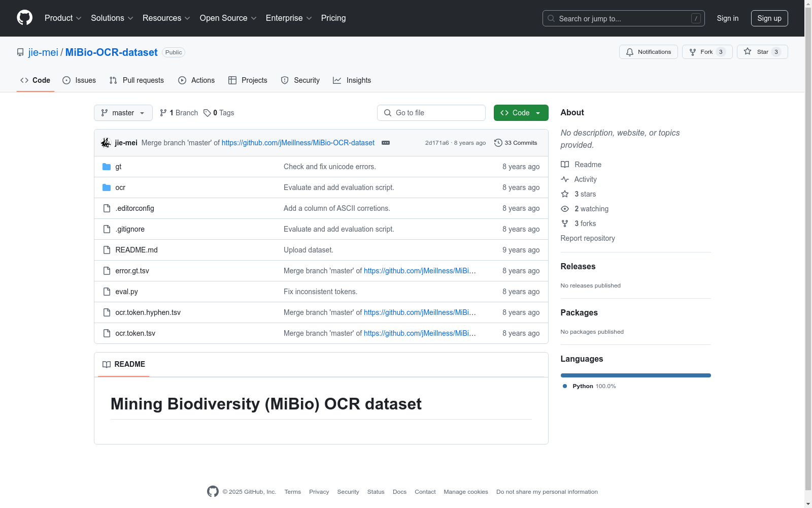The height and width of the screenshot is (508, 812).
Task: Open the Actions tab
Action: [196, 80]
